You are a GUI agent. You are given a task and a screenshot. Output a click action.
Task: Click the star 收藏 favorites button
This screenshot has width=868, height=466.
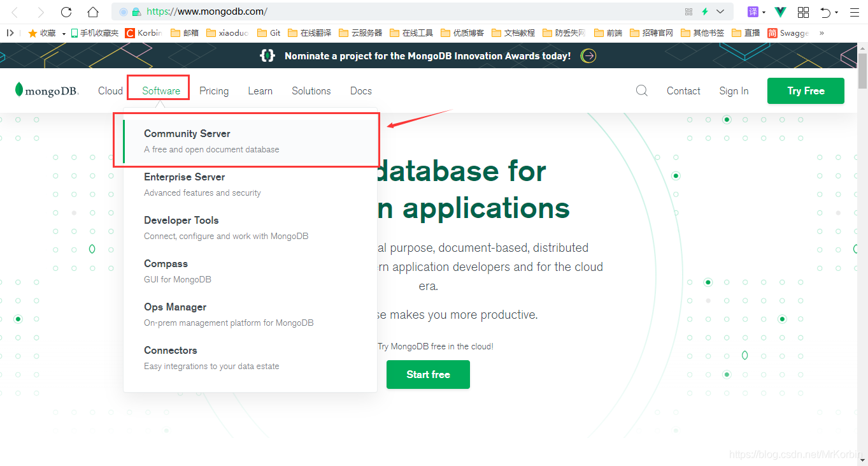coord(42,33)
